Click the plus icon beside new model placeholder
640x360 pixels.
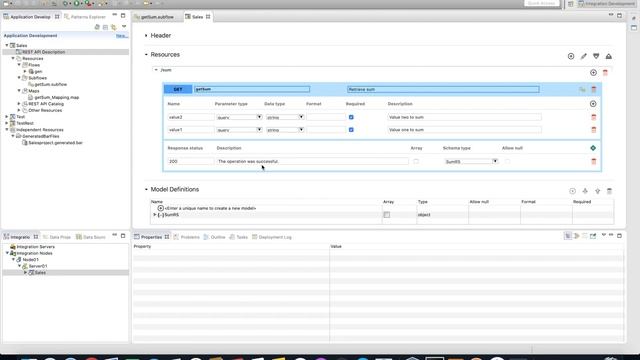pos(161,208)
